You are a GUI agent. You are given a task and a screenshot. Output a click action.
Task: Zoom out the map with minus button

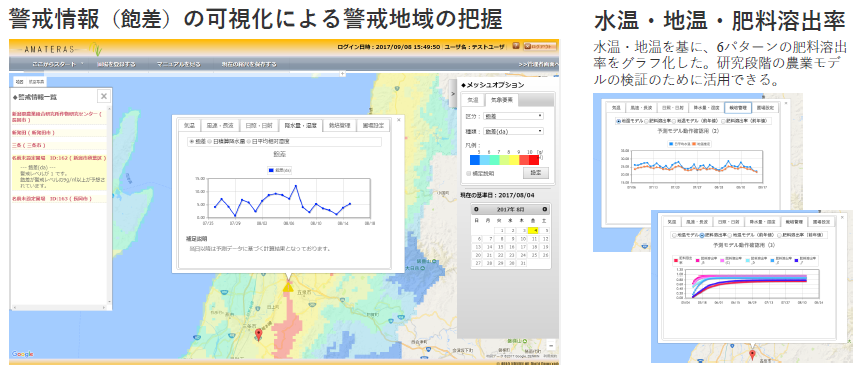551,345
